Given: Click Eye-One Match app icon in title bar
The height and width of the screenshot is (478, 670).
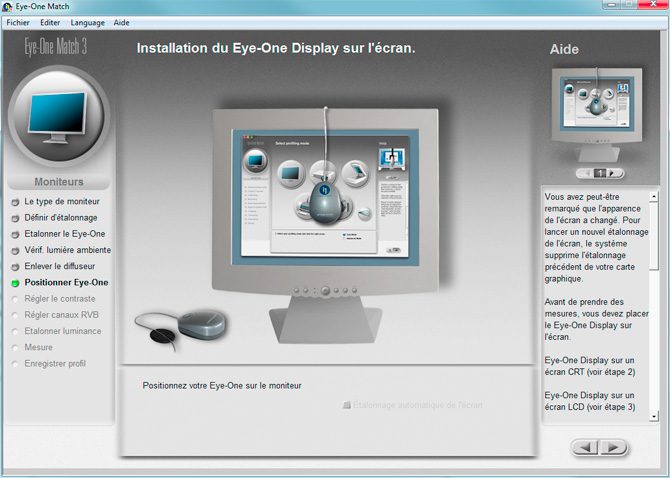Looking at the screenshot, I should (7, 7).
